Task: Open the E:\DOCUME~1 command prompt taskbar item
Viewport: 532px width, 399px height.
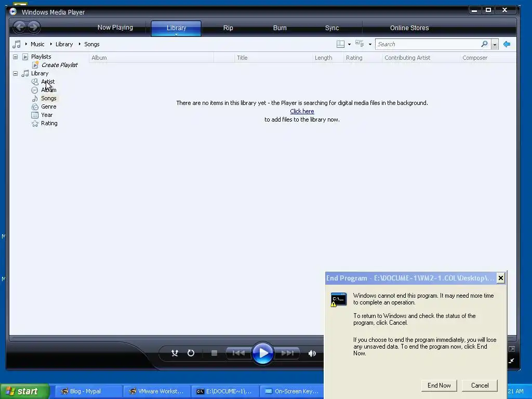Action: (224, 391)
